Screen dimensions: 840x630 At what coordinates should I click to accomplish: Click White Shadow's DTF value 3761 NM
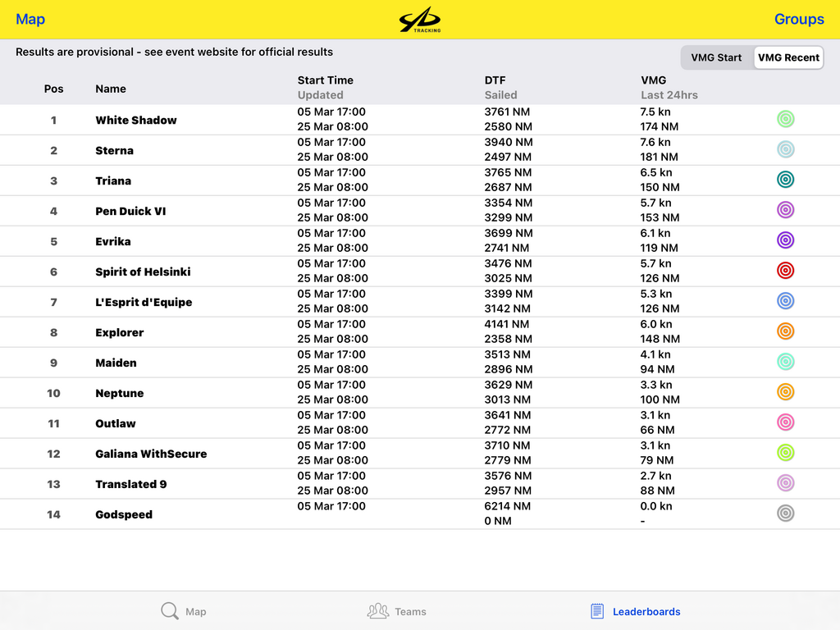(x=507, y=112)
